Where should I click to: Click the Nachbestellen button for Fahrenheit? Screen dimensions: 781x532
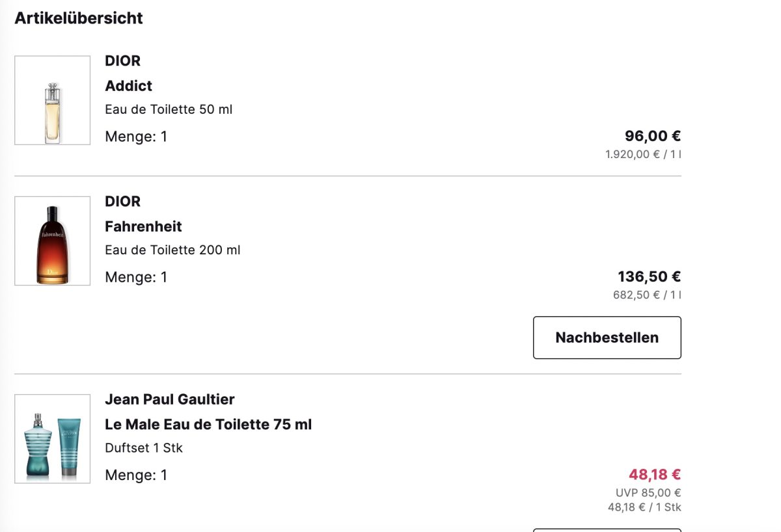pyautogui.click(x=607, y=338)
